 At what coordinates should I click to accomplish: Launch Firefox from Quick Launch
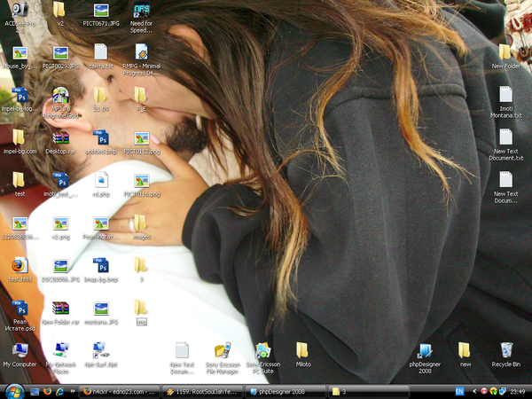point(47,392)
